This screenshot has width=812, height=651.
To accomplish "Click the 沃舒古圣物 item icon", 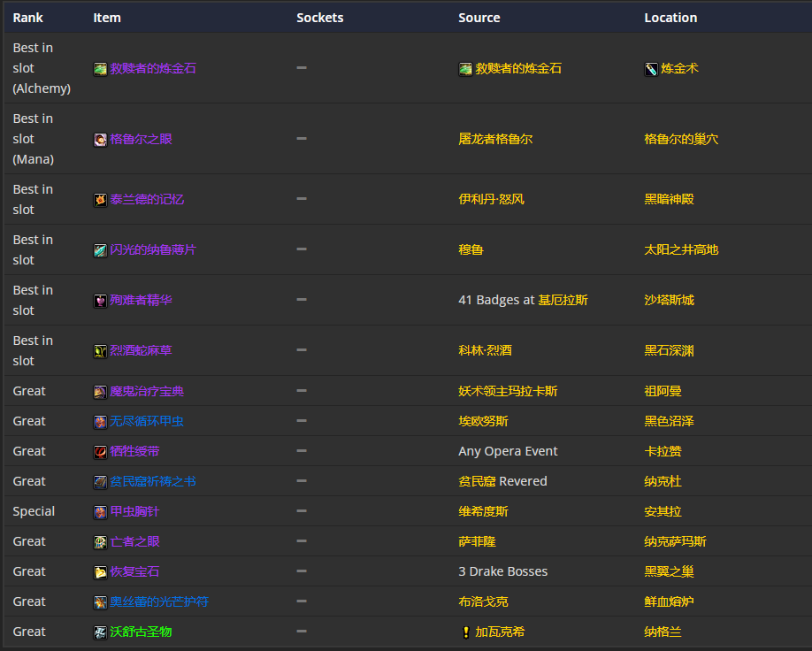I will pyautogui.click(x=100, y=632).
